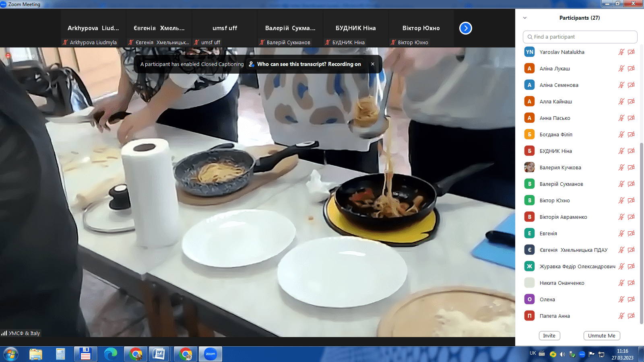
Task: Collapse the Participants panel chevron
Action: click(525, 18)
